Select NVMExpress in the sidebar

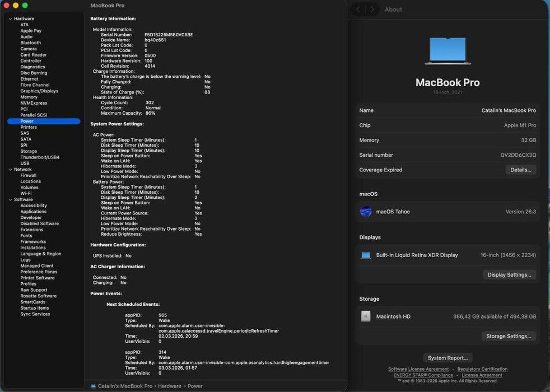point(34,102)
